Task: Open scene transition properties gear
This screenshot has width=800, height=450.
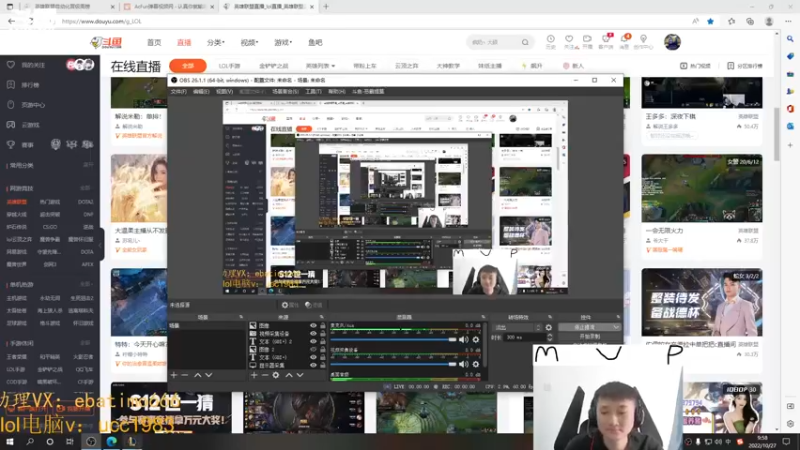Action: click(549, 328)
